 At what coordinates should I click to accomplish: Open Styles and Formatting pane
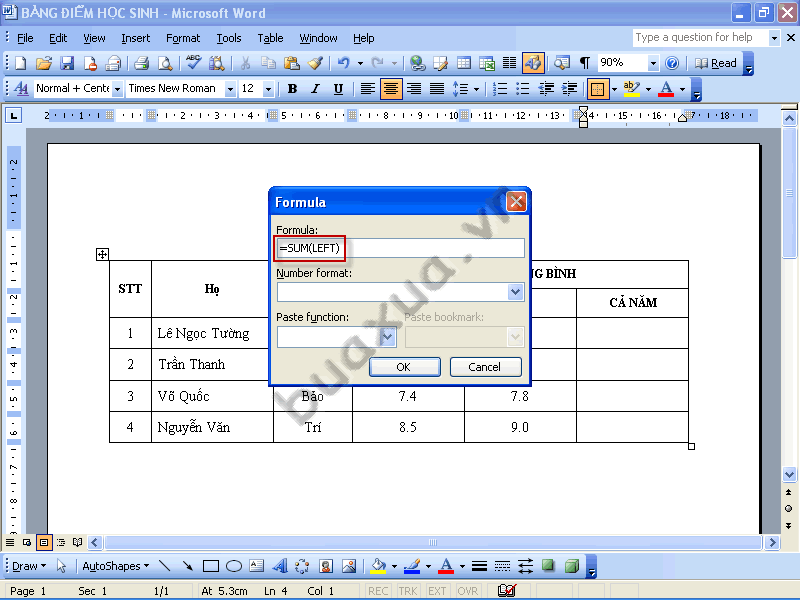pyautogui.click(x=21, y=89)
